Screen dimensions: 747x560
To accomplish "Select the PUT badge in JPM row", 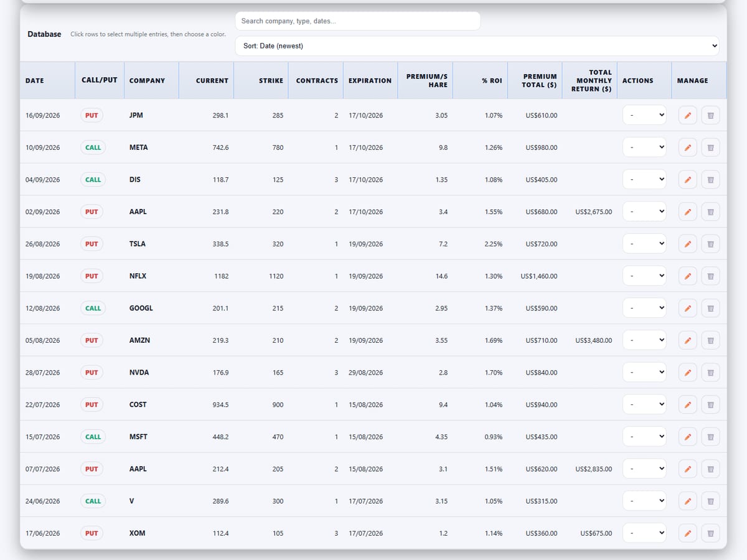I will click(x=92, y=115).
